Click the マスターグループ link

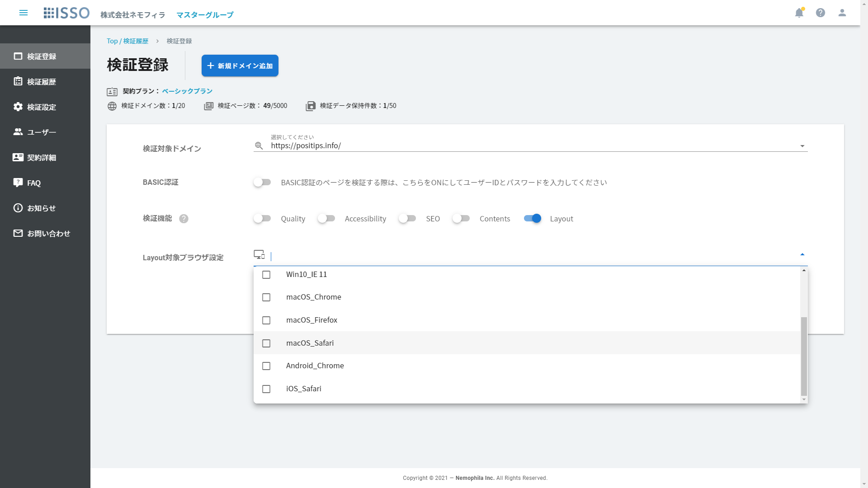point(205,15)
